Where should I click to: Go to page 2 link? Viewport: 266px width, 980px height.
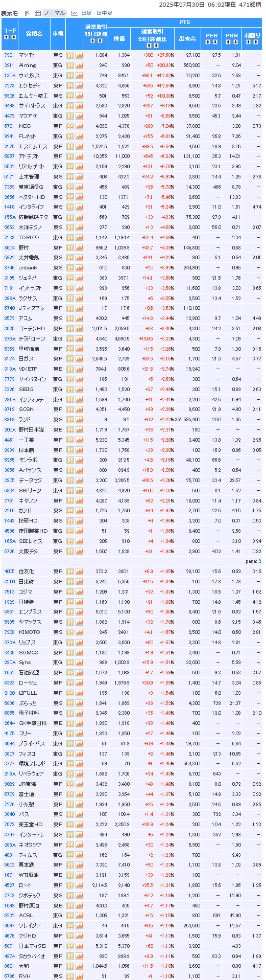coord(259,561)
